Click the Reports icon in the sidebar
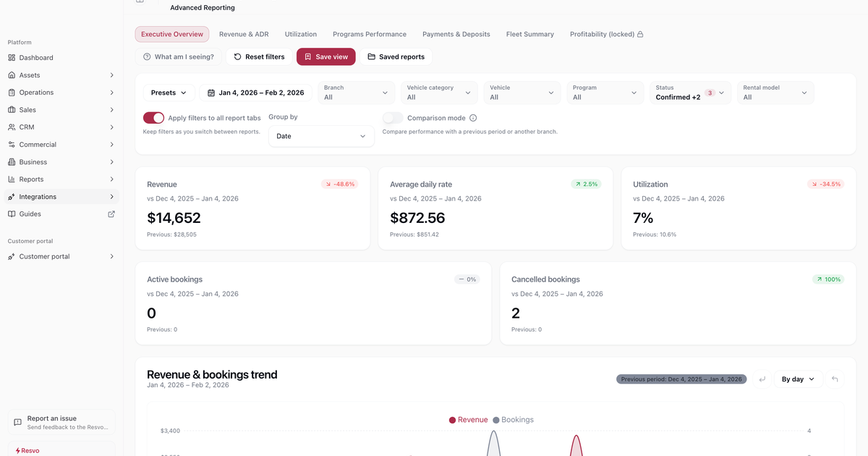868x456 pixels. pos(12,179)
